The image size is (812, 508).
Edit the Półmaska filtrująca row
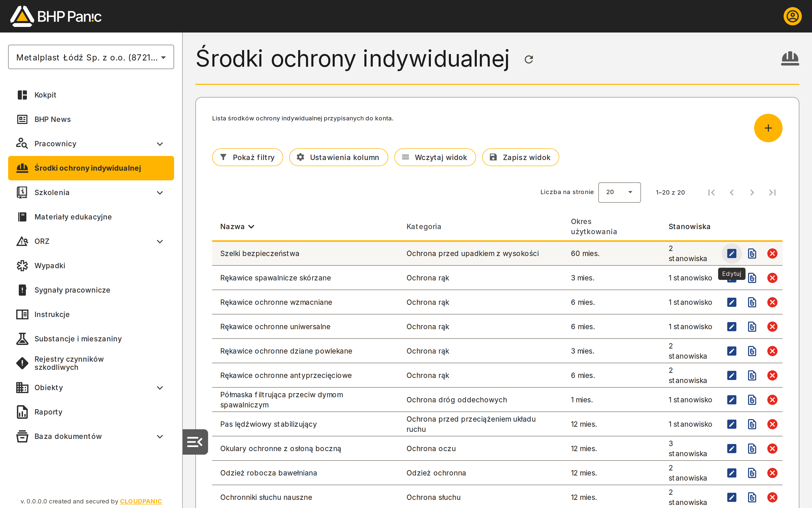pos(732,400)
